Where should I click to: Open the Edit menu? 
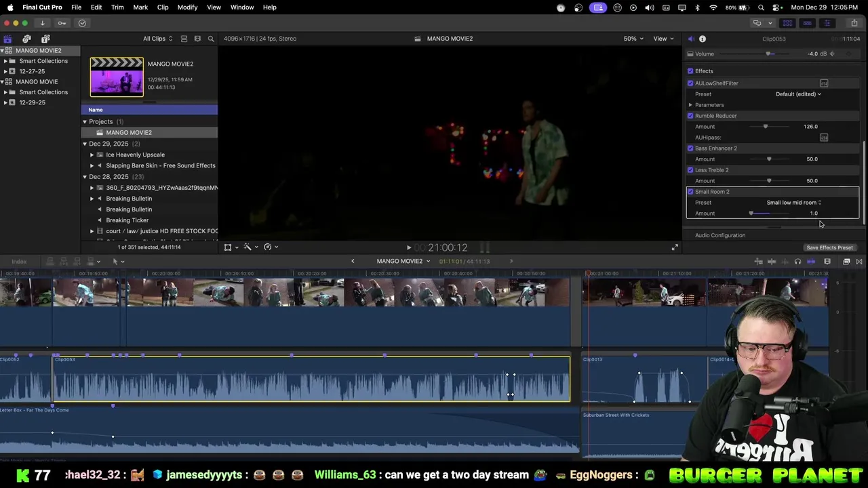(96, 7)
